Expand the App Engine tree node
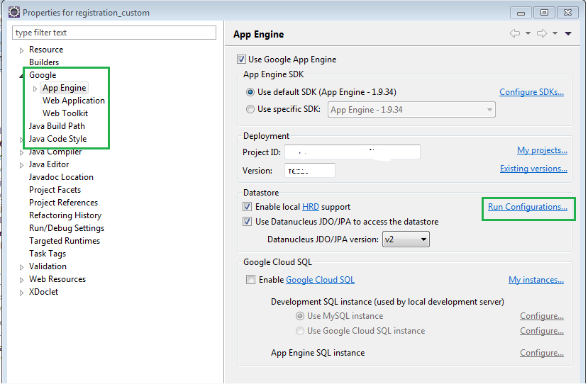The height and width of the screenshot is (384, 588). pos(35,89)
